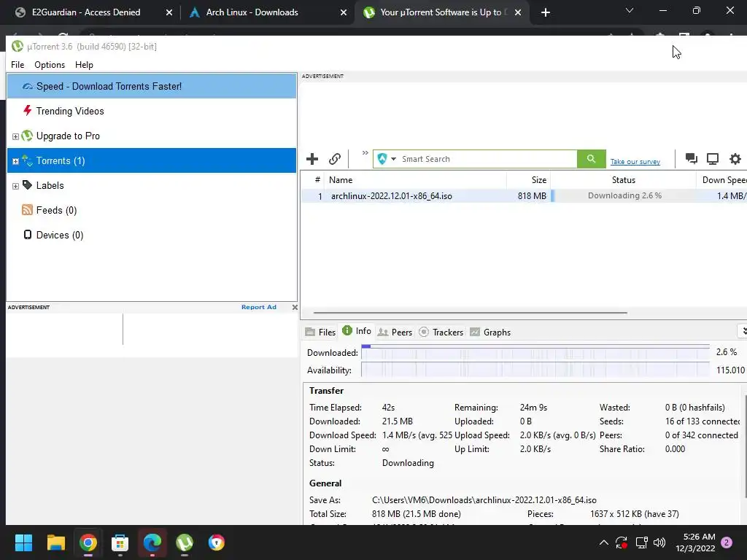The height and width of the screenshot is (560, 747).
Task: Click the RSS Feeds orange icon
Action: (27, 209)
